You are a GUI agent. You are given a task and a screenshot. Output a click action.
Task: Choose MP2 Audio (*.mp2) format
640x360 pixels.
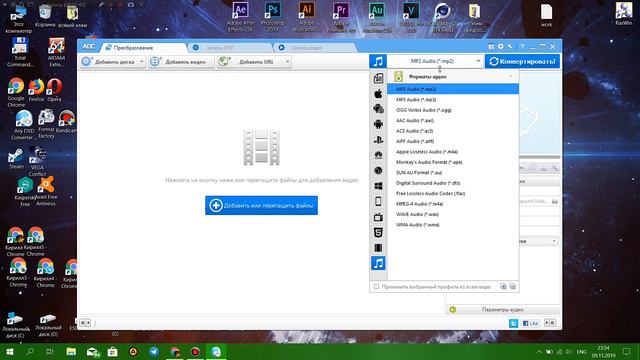click(x=453, y=89)
